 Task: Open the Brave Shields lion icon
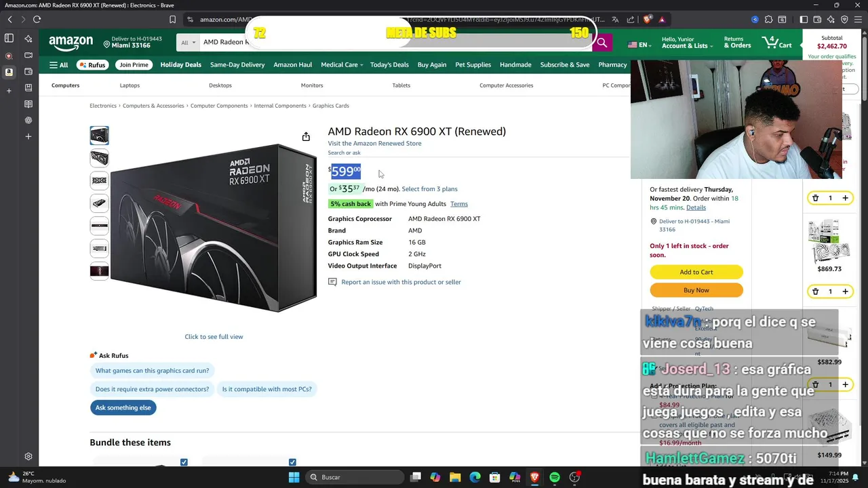click(x=647, y=20)
